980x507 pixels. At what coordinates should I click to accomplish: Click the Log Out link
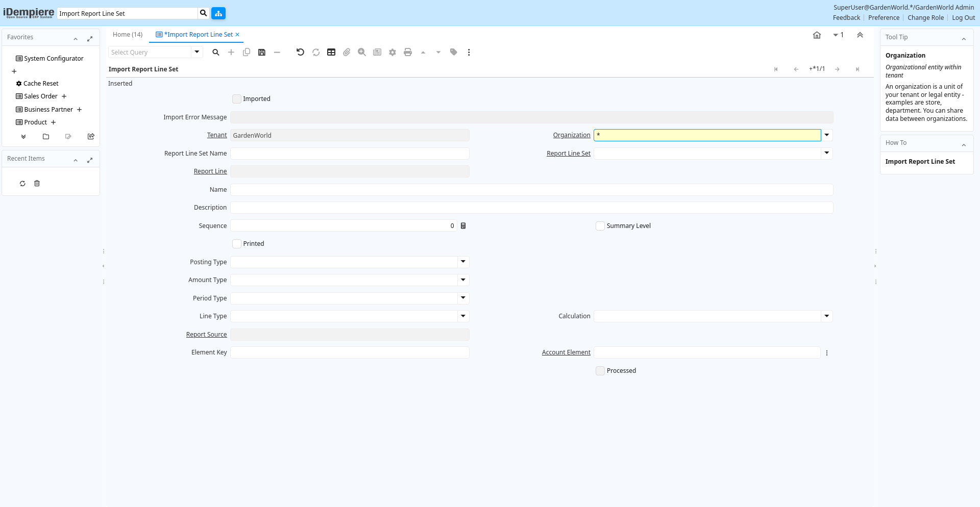[x=963, y=18]
